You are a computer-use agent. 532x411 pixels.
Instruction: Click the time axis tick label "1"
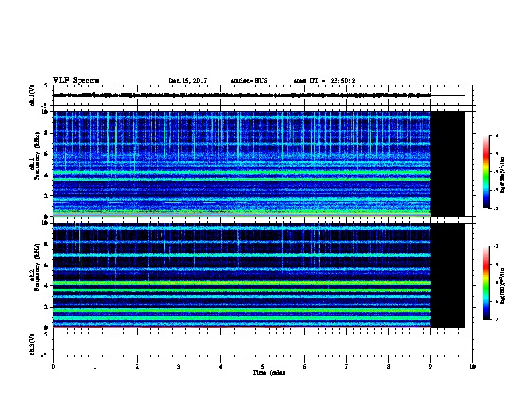(95, 366)
